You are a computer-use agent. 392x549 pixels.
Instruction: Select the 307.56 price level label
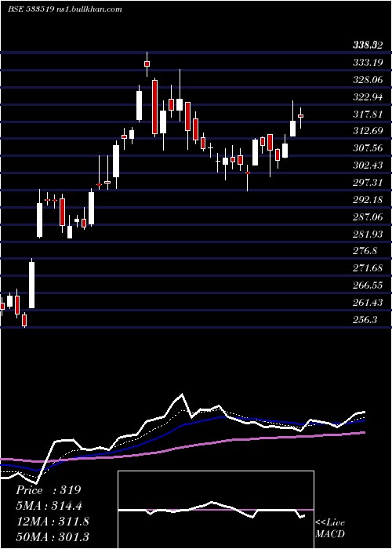coord(368,148)
